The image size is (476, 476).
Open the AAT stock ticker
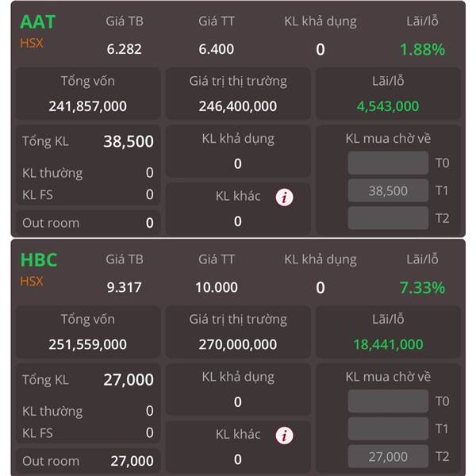pos(38,22)
